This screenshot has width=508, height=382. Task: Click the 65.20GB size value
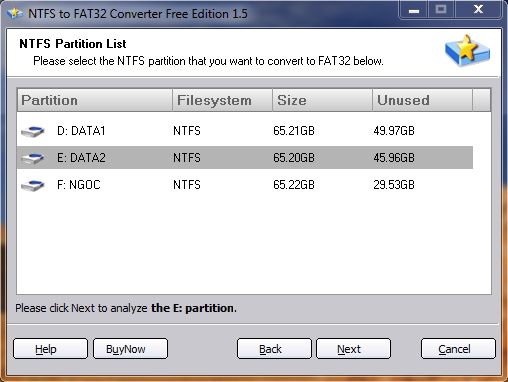coord(294,158)
